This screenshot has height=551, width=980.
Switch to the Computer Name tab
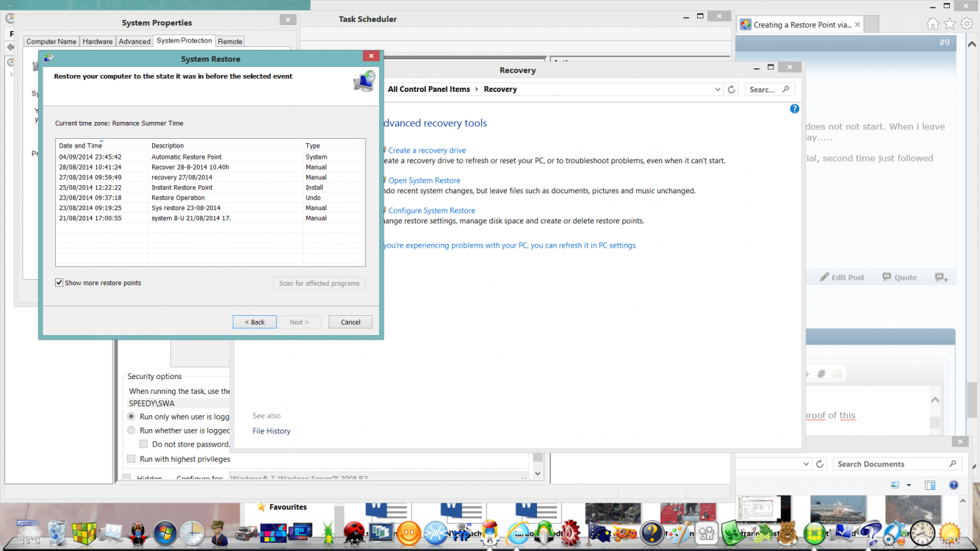(x=51, y=42)
